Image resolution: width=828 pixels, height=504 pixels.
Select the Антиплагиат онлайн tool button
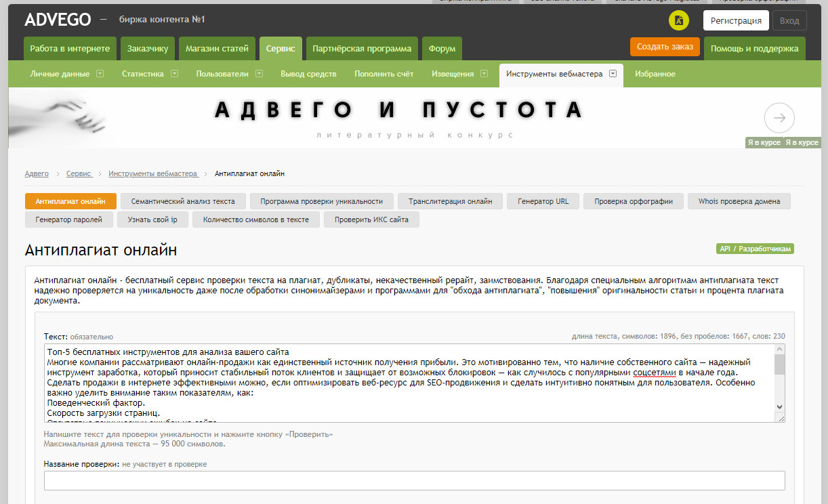[x=70, y=201]
